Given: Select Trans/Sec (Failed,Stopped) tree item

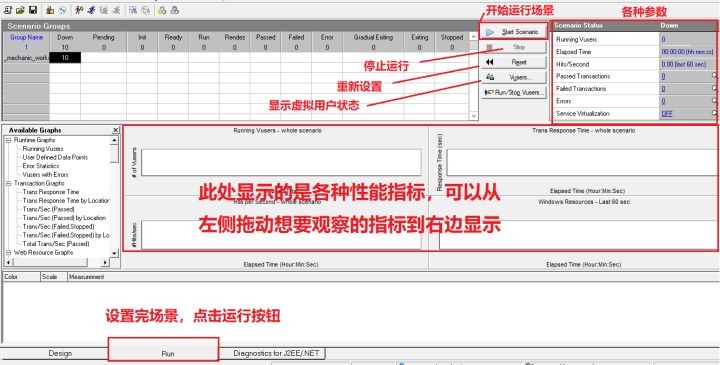Looking at the screenshot, I should [58, 227].
